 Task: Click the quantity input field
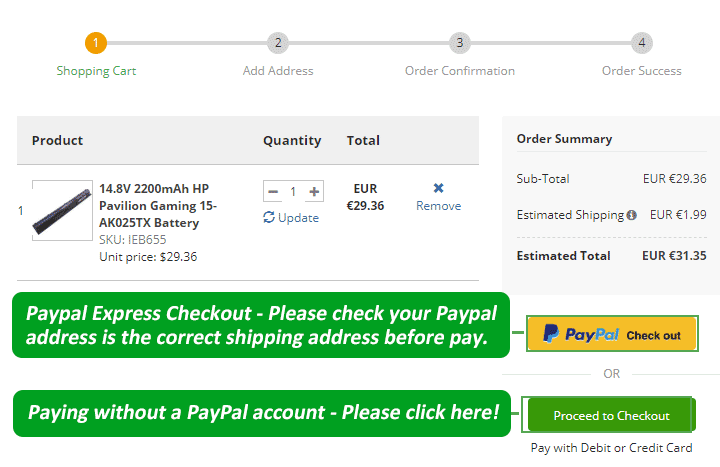pos(293,191)
